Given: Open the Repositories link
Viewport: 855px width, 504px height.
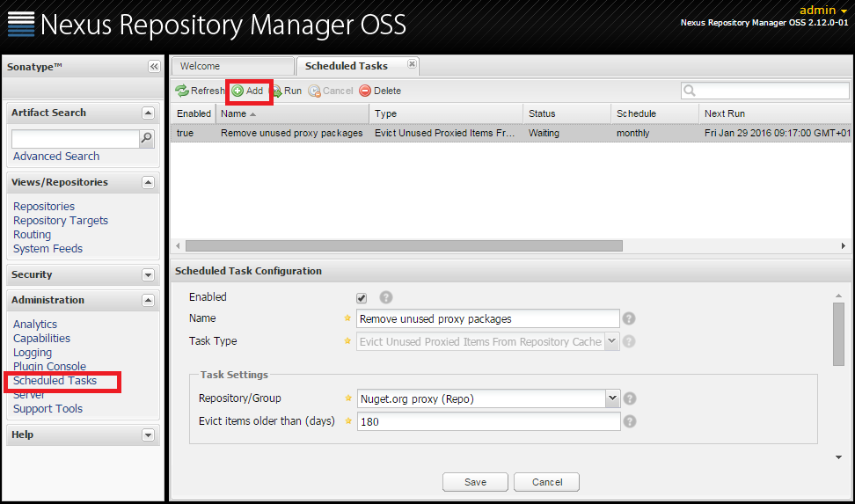Looking at the screenshot, I should pos(44,206).
